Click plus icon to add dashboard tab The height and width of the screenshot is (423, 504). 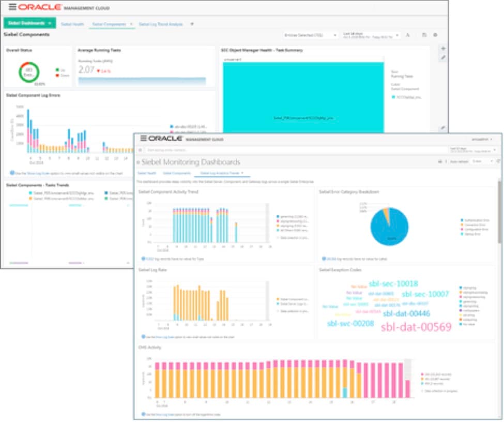click(x=192, y=24)
